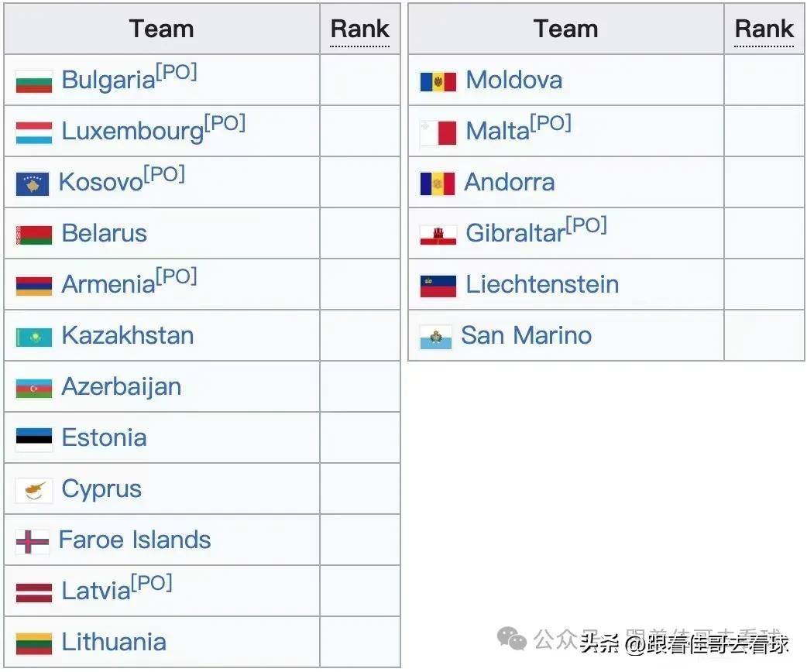
Task: Click the Bulgaria flag icon
Action: click(x=34, y=81)
